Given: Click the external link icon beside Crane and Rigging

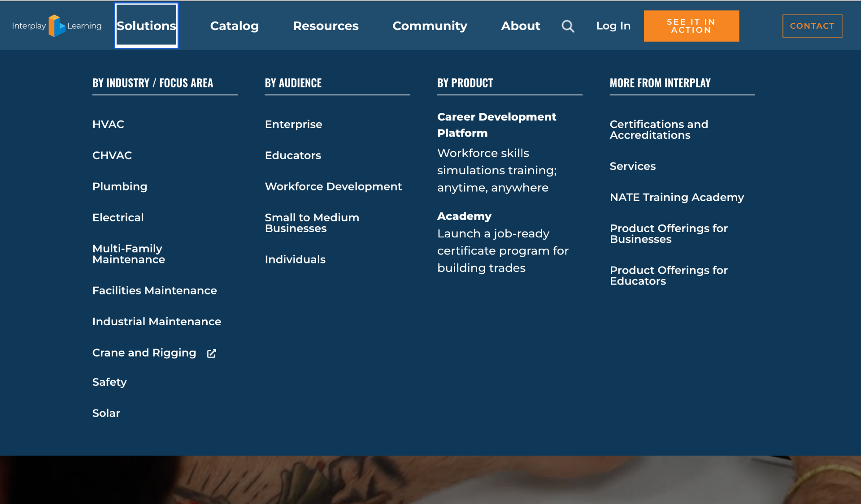Looking at the screenshot, I should pos(212,353).
